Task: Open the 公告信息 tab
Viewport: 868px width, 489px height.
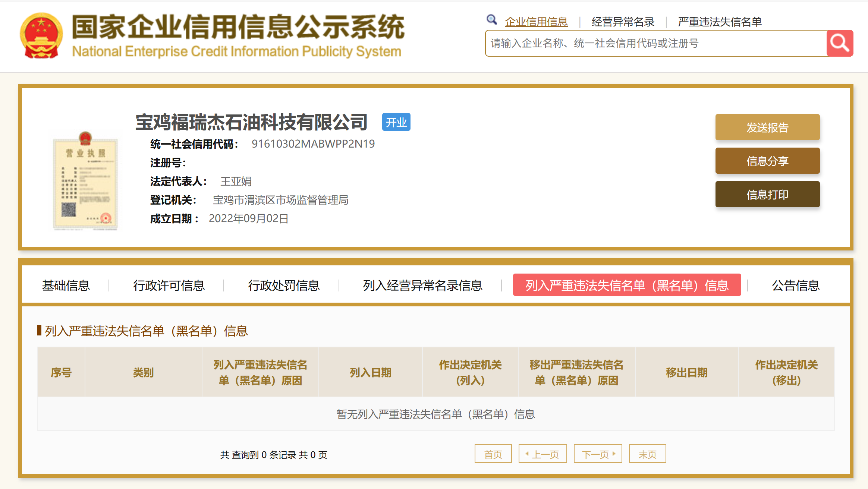Action: [795, 285]
